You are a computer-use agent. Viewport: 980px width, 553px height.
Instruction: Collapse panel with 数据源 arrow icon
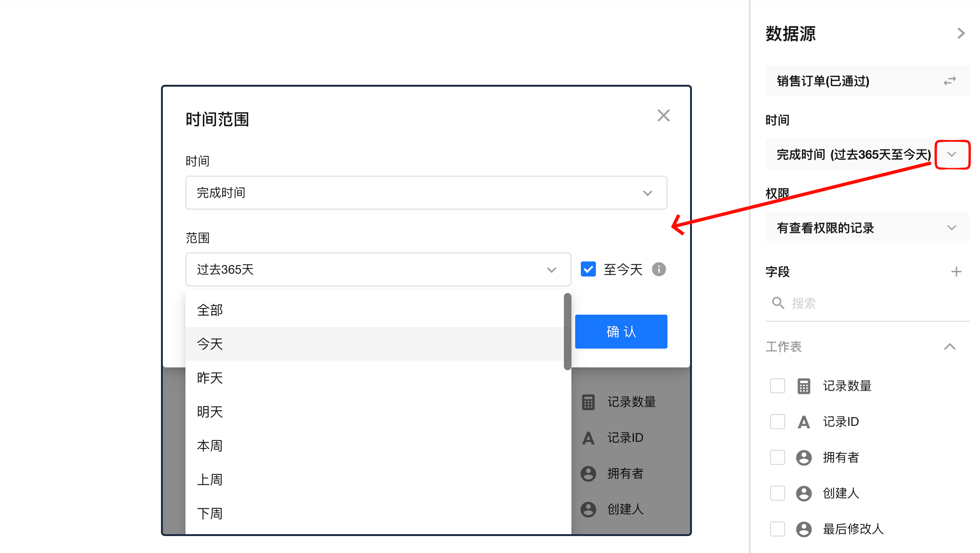tap(961, 33)
